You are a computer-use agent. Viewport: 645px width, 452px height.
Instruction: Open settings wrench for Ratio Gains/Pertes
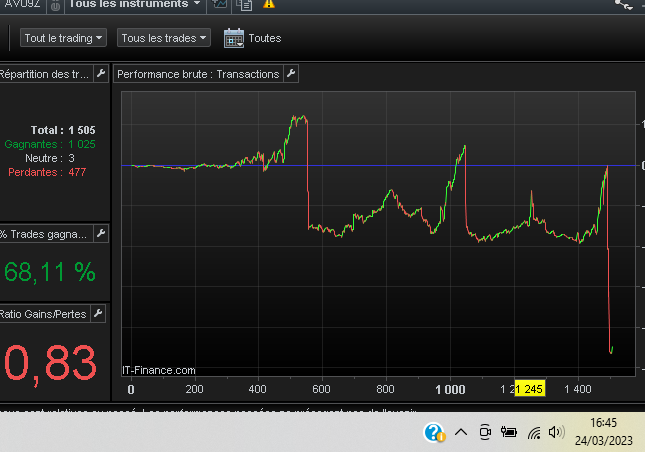point(98,314)
